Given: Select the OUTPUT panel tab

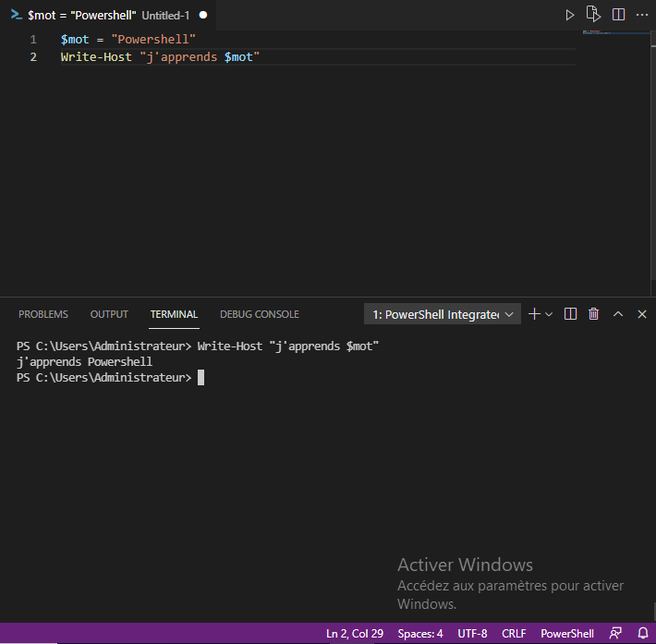Looking at the screenshot, I should 109,314.
